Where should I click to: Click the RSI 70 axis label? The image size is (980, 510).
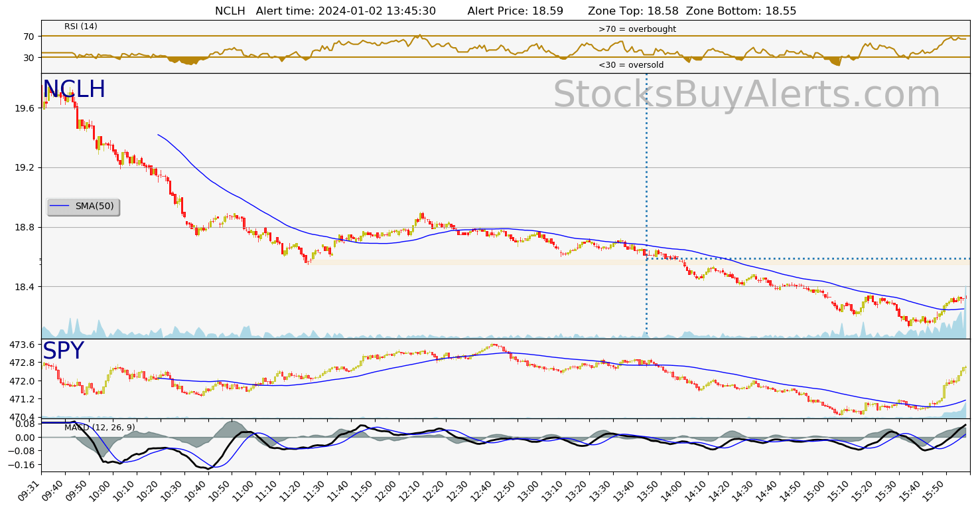[x=30, y=37]
